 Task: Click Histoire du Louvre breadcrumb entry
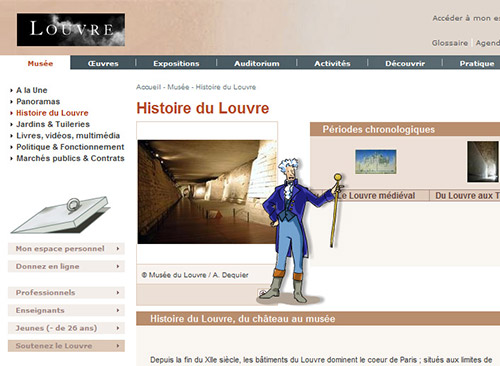coord(226,87)
